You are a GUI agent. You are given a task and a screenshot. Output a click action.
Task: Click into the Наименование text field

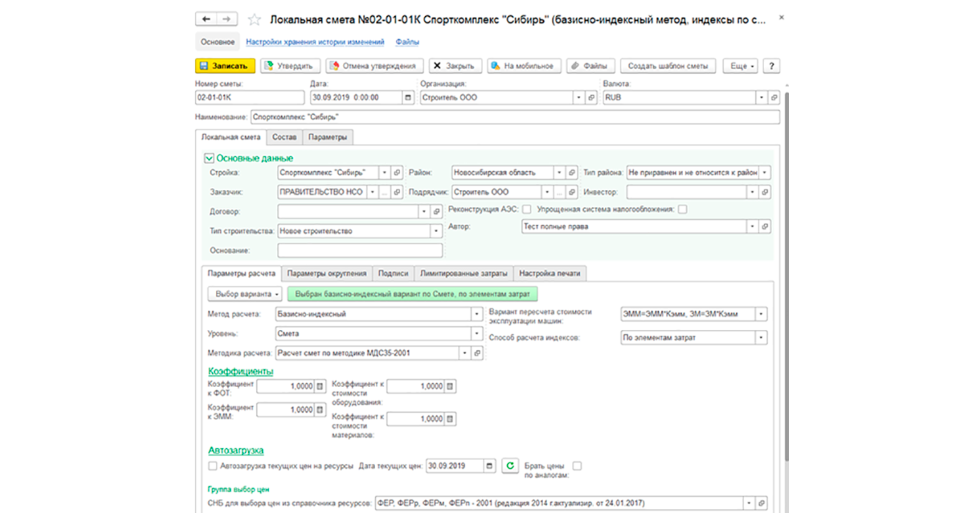click(515, 117)
